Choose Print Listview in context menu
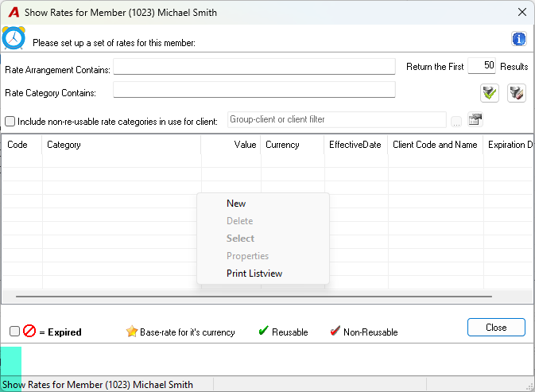Viewport: 535px width, 392px height. point(263,274)
